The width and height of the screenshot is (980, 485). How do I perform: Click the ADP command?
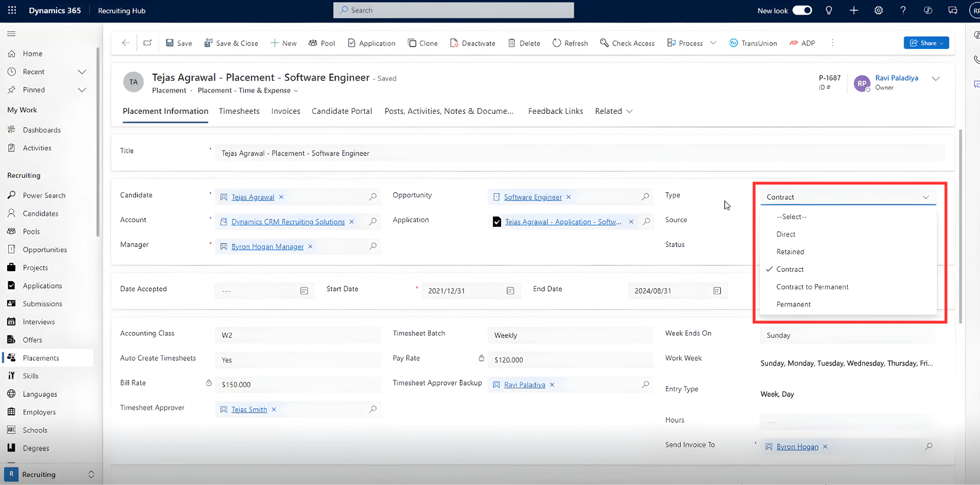[802, 43]
